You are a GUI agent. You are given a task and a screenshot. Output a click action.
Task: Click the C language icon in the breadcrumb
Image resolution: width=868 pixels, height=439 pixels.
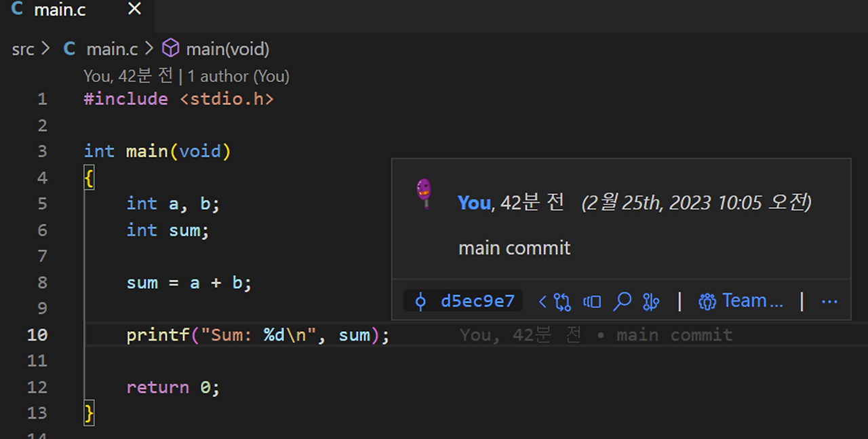68,48
